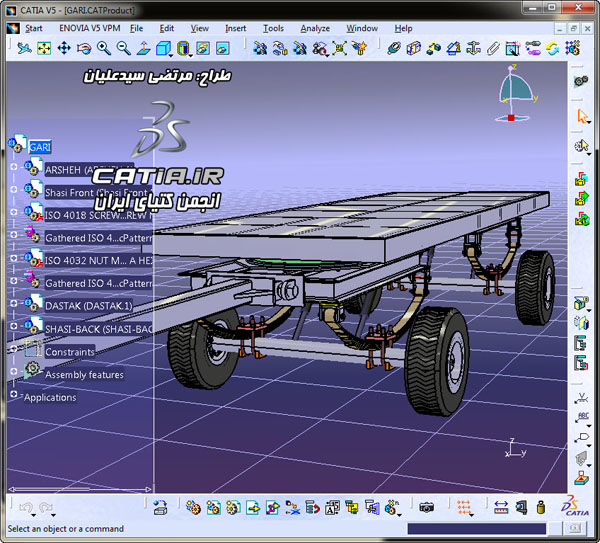Click the Fast Multi Instantiation icon

391,508
